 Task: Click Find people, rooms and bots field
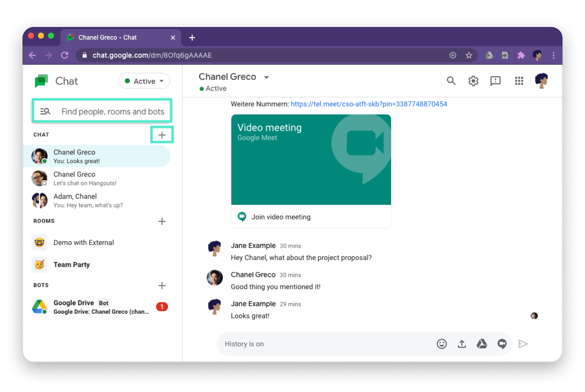(x=102, y=111)
